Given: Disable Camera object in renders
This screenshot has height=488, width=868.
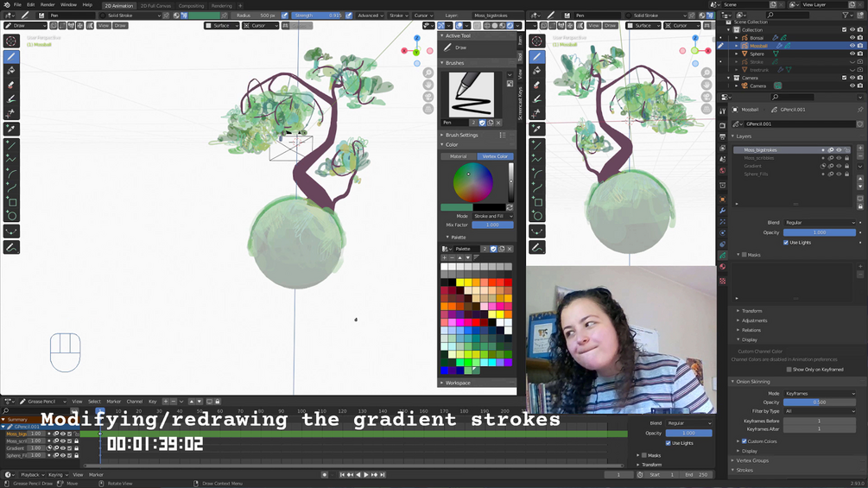Looking at the screenshot, I should coord(859,86).
